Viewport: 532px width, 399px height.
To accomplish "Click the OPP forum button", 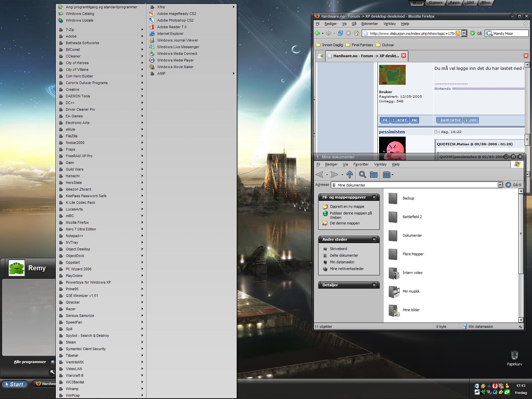I will tap(471, 120).
